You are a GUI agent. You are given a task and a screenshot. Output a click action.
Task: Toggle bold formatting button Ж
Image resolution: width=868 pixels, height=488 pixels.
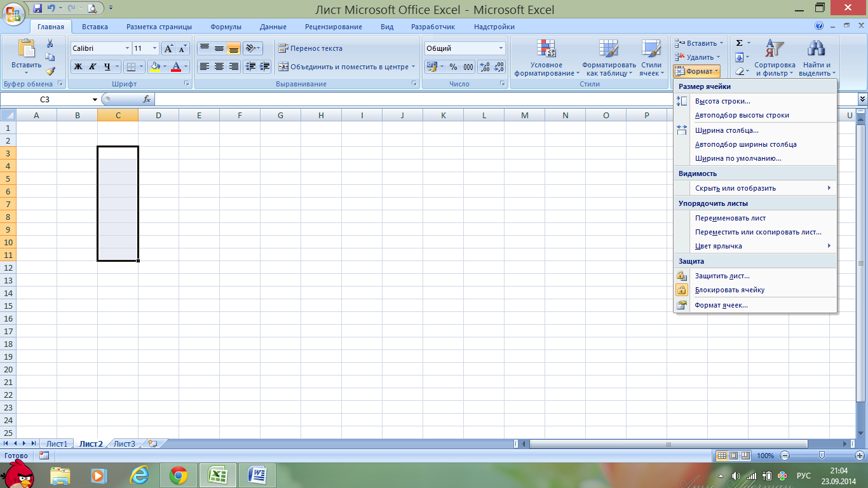coord(78,67)
